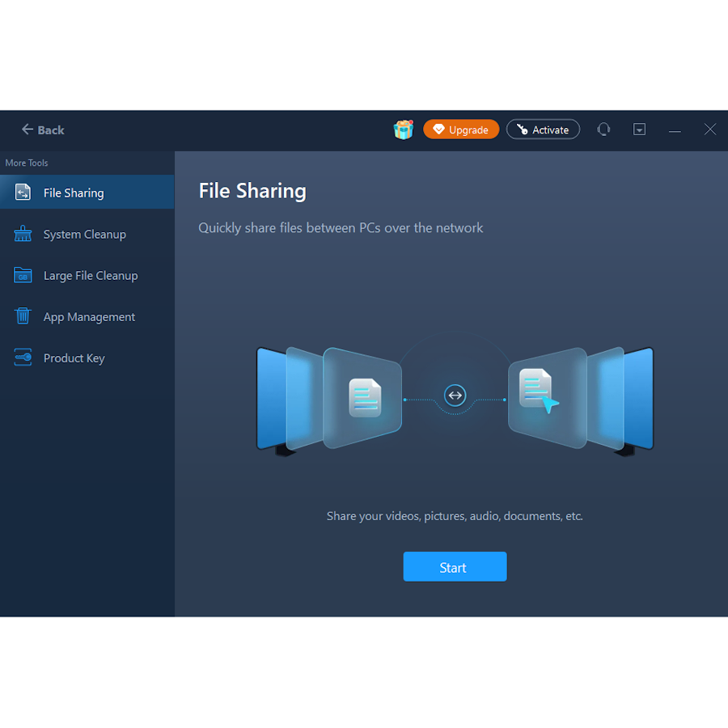
Task: Click the Product Key icon
Action: point(23,358)
